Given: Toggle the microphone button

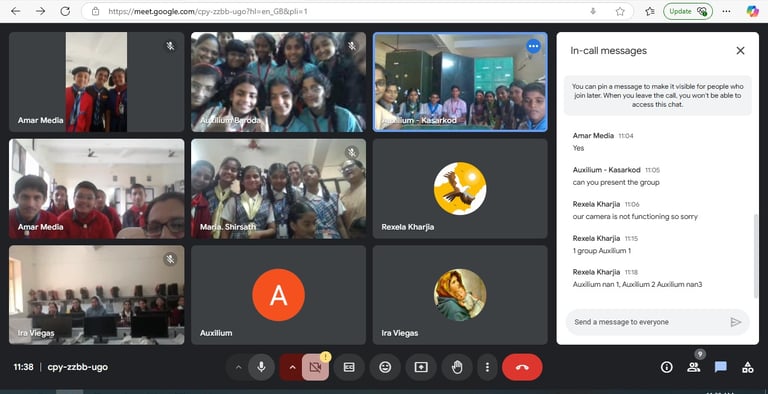Looking at the screenshot, I should (261, 367).
